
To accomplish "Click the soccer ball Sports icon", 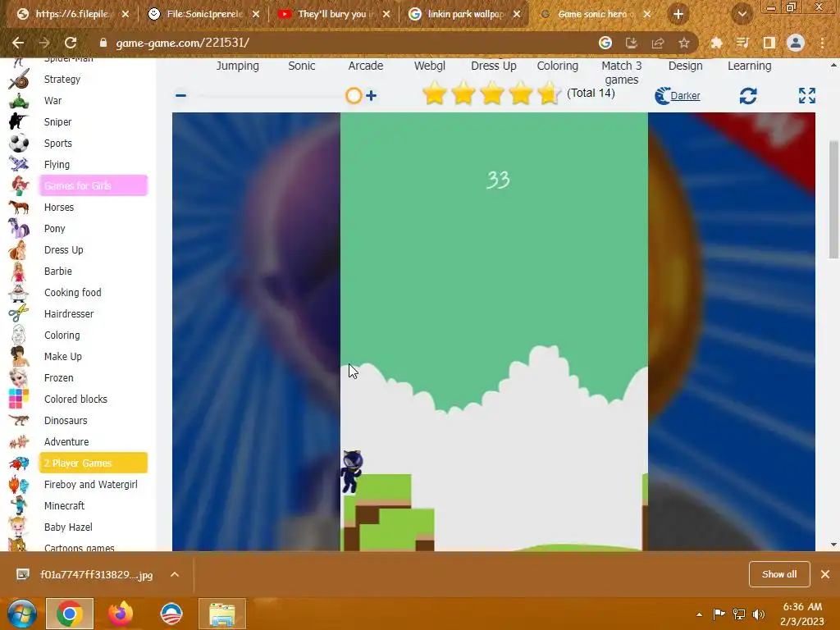I will click(x=19, y=144).
